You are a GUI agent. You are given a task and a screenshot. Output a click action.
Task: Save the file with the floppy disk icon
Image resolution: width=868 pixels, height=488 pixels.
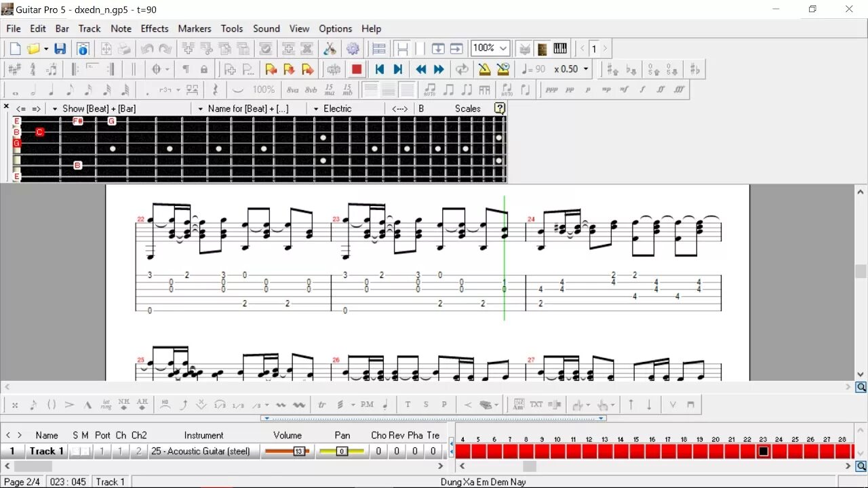[60, 49]
